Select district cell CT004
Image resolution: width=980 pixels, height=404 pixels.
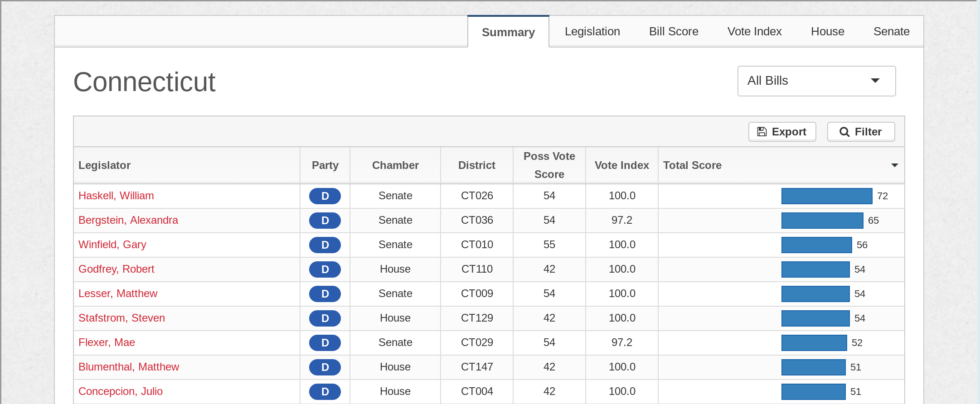(477, 391)
